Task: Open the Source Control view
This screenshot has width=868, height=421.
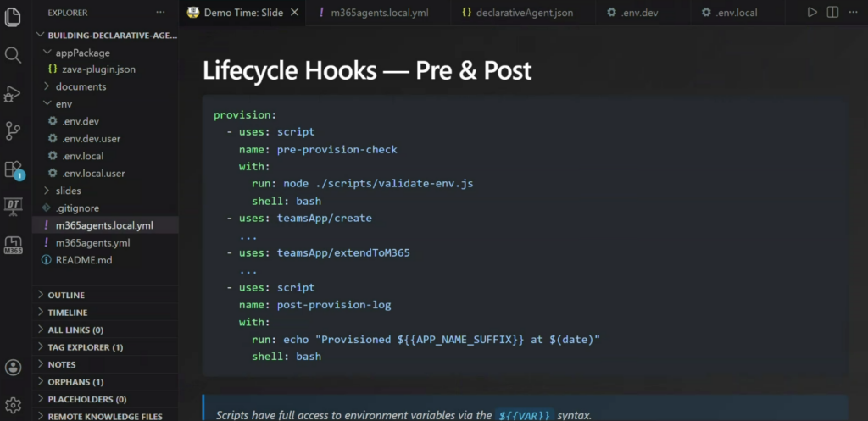Action: pos(13,130)
